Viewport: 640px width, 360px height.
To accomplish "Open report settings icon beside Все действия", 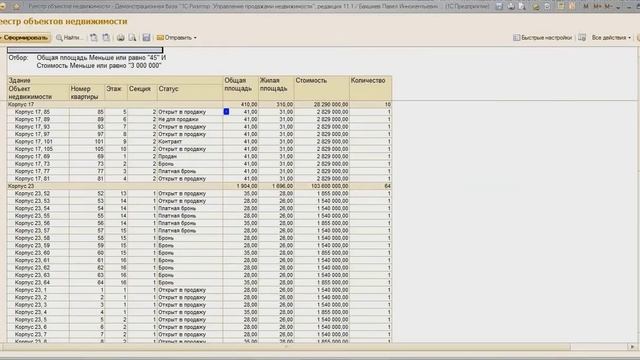I will [582, 38].
